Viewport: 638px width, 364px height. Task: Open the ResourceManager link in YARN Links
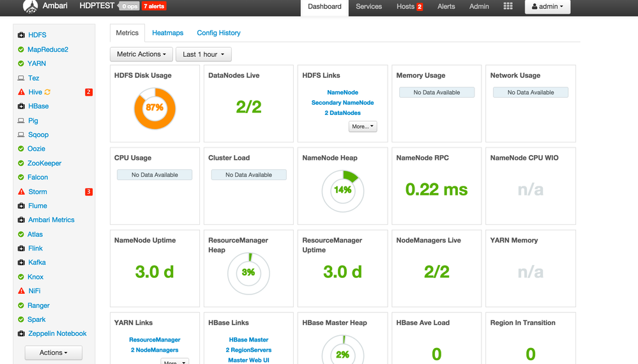155,340
